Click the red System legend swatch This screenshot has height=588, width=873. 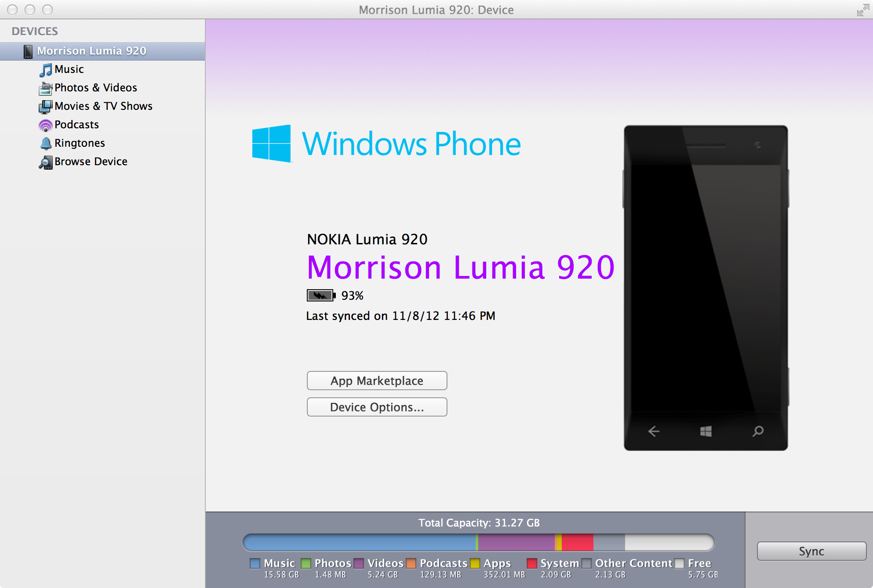(x=532, y=563)
